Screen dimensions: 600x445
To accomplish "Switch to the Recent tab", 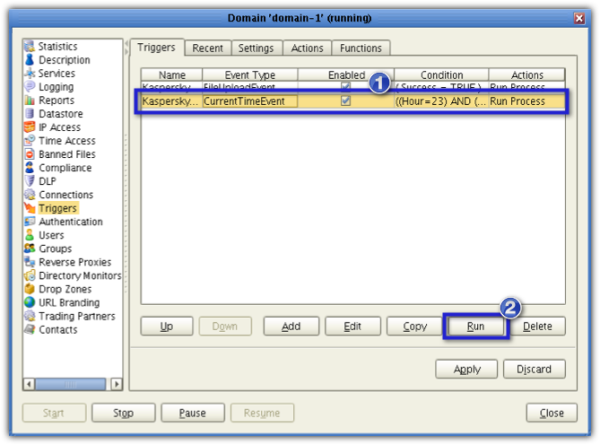I will [207, 48].
